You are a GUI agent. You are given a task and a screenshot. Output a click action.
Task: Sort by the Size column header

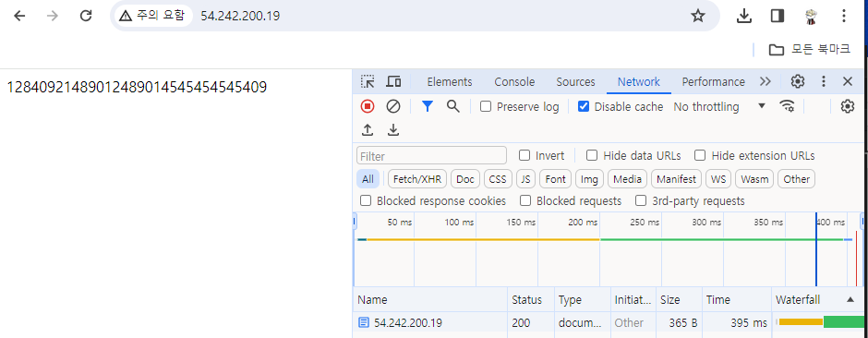coord(679,300)
